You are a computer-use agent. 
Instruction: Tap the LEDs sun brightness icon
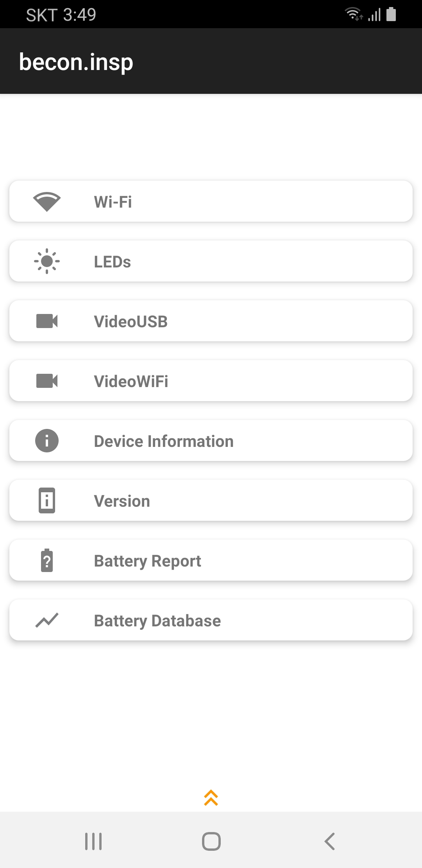[47, 261]
